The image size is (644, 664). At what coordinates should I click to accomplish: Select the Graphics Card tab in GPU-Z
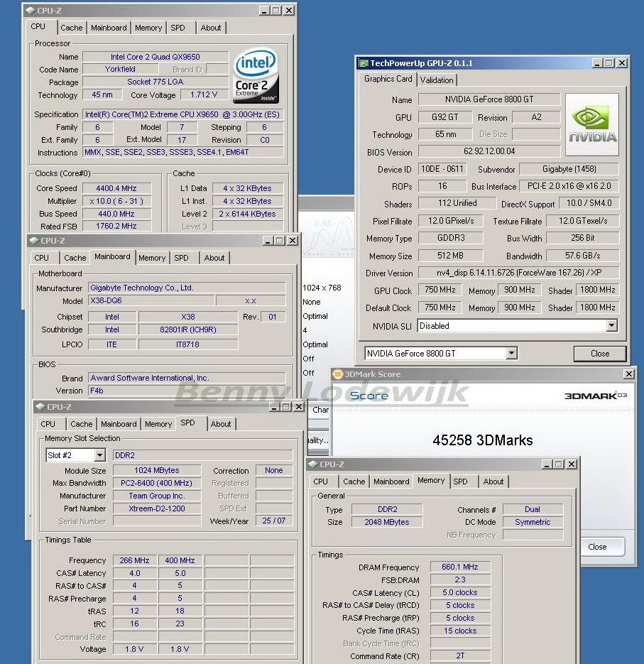tap(388, 79)
